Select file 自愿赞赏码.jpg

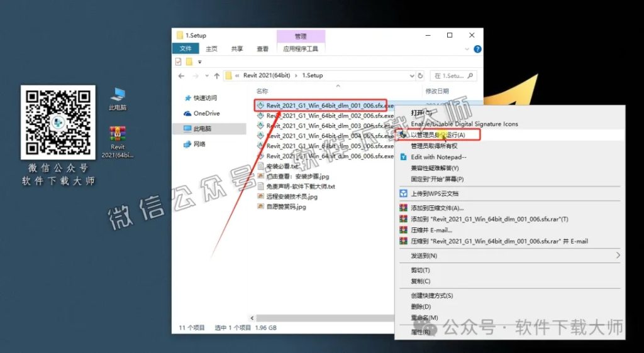(x=282, y=207)
